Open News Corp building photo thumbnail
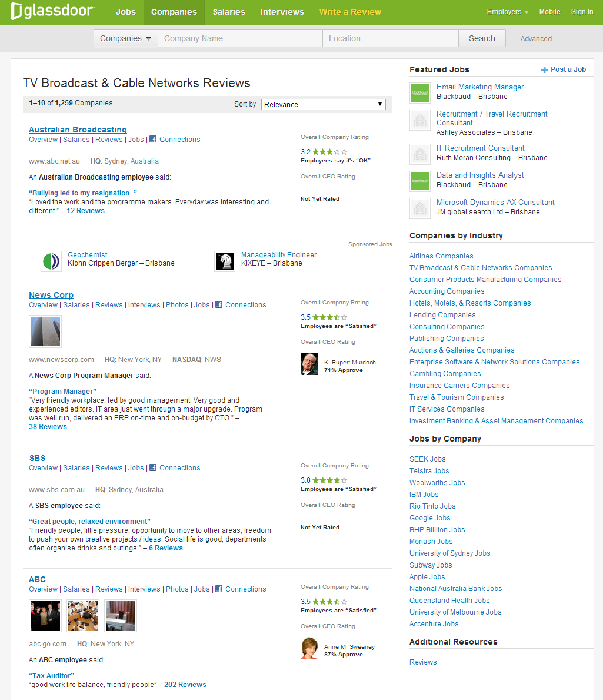 point(45,331)
